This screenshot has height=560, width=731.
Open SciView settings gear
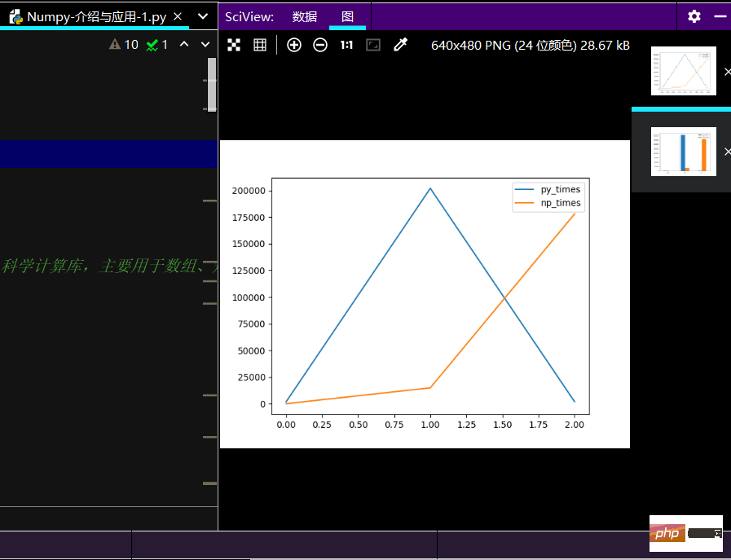(694, 16)
